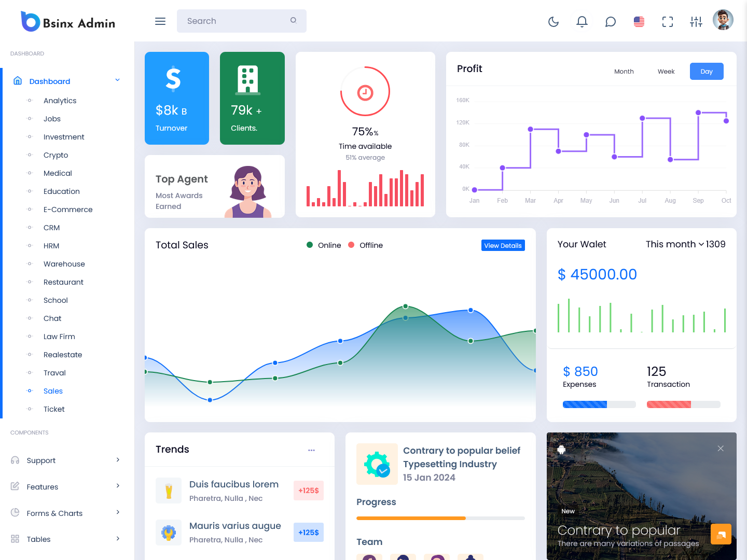Viewport: 747px width, 560px height.
Task: Click the blue +125$ badge
Action: coord(309,533)
